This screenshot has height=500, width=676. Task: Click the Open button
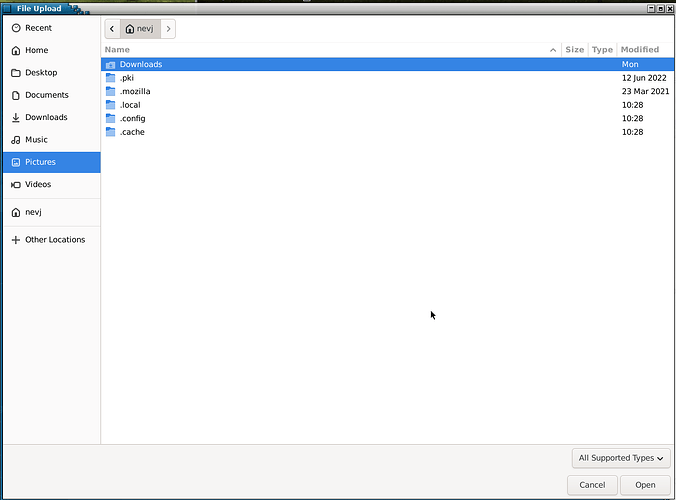[645, 485]
